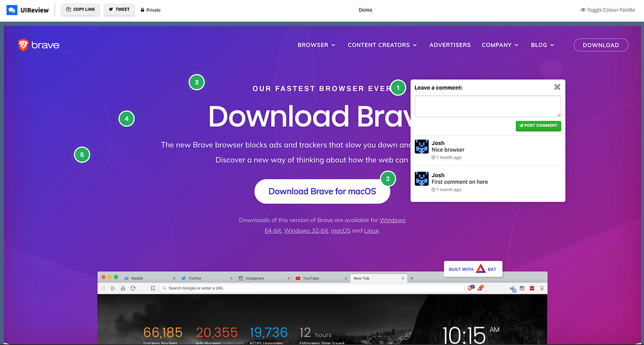Viewport: 644px width, 345px height.
Task: Click the back arrow in mockup toolbar
Action: [103, 288]
